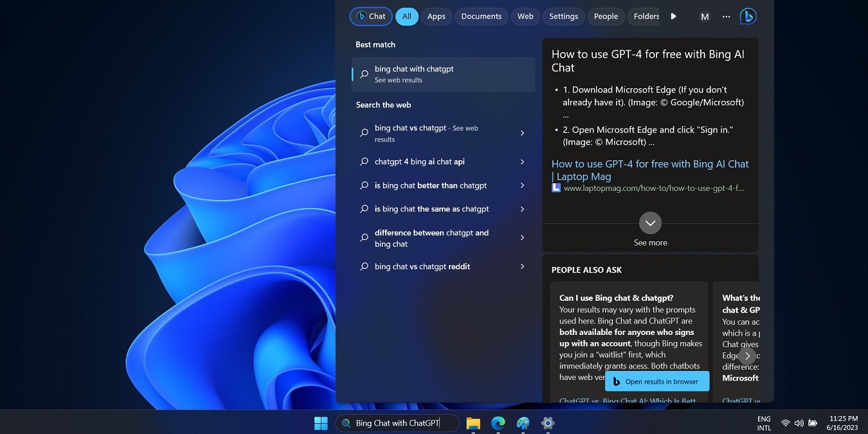Open the ellipsis options next to the account avatar

pyautogui.click(x=726, y=16)
